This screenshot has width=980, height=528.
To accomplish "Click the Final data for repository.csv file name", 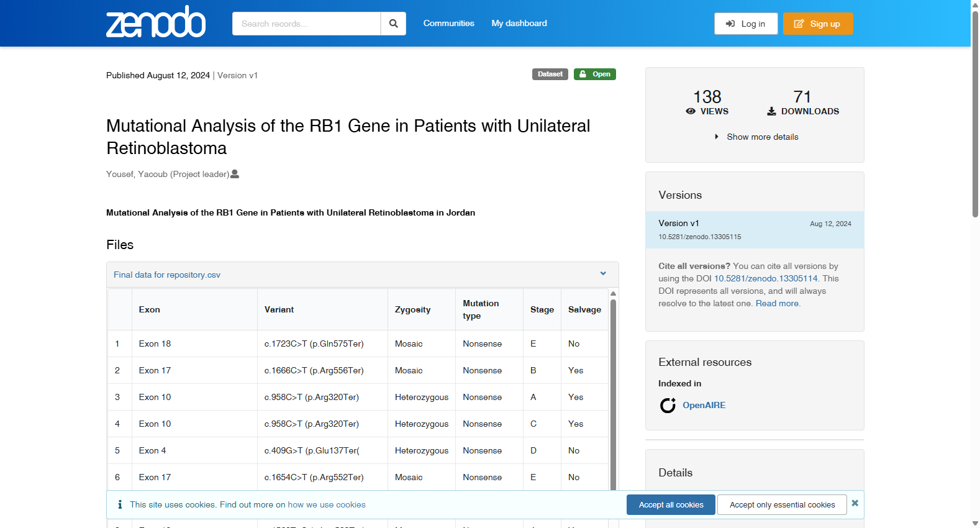I will click(167, 275).
